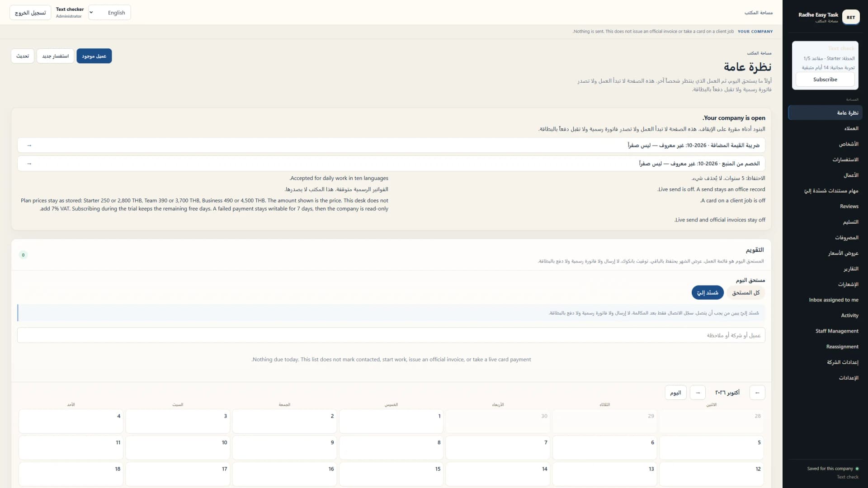This screenshot has width=868, height=488.
Task: Open العملاء in the sidebar
Action: (x=825, y=128)
